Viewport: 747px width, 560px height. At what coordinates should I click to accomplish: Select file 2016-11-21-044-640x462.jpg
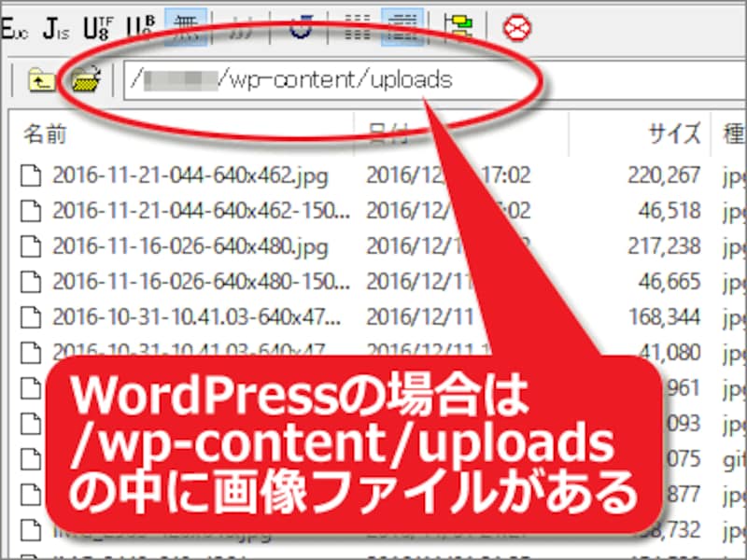(x=190, y=175)
